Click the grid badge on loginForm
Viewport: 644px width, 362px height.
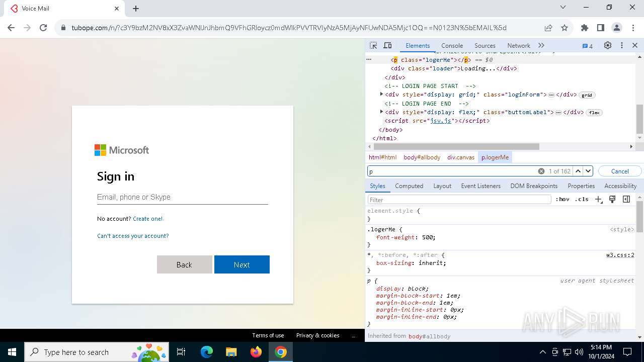coord(587,95)
